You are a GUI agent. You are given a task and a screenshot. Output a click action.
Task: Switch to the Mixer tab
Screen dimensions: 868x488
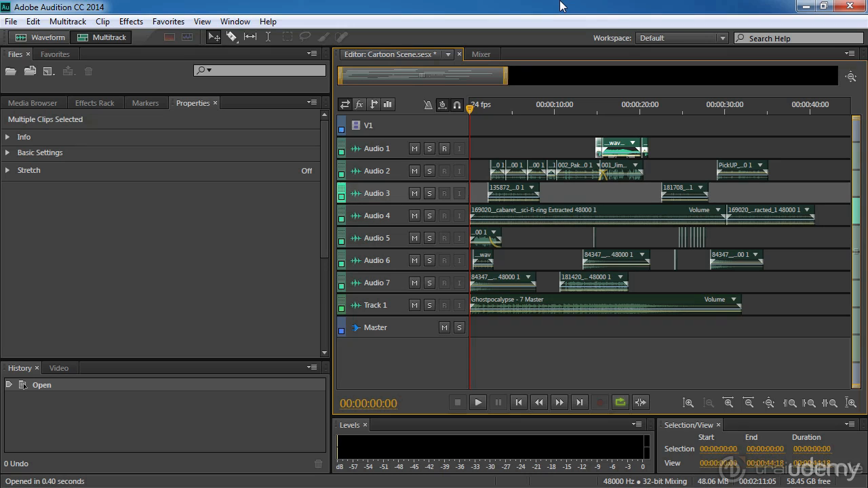[481, 54]
